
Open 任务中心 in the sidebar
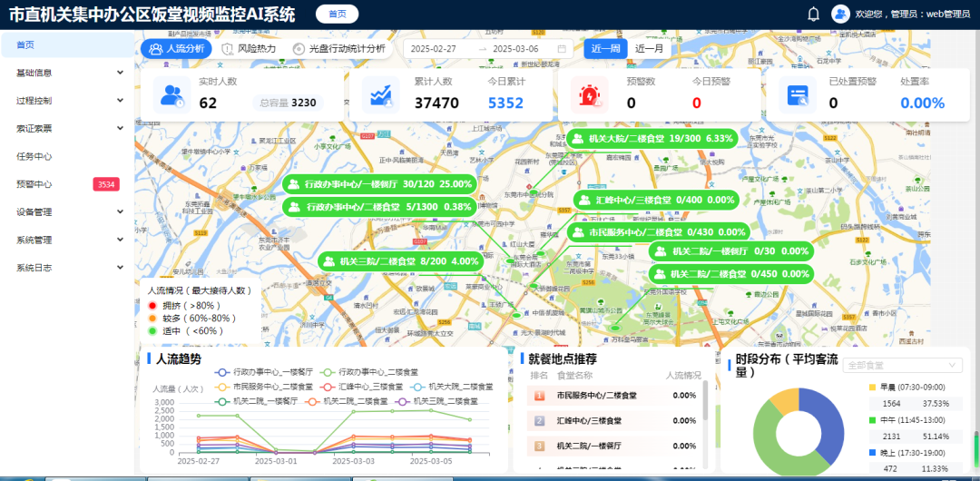(x=67, y=156)
